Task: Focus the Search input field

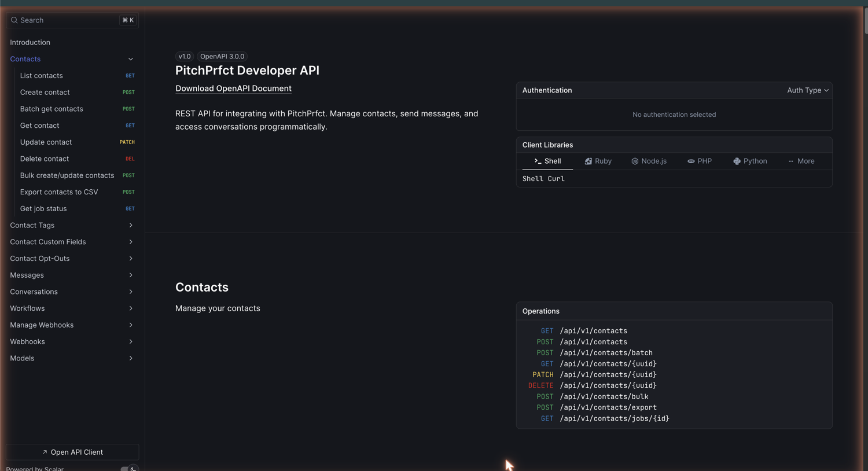Action: [x=72, y=20]
